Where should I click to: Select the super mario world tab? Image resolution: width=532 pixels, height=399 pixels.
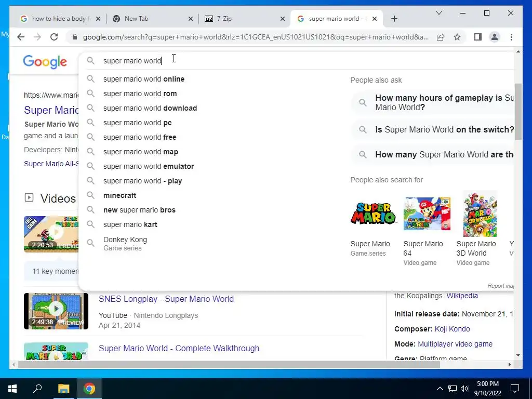click(x=336, y=19)
